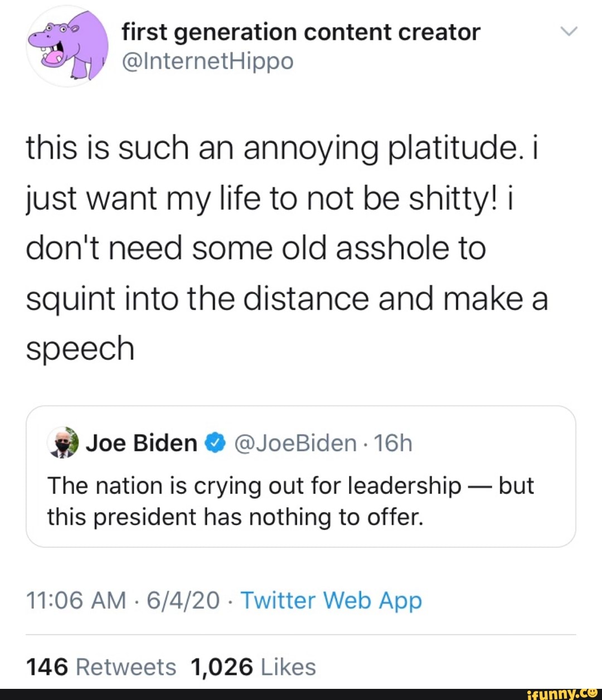Click the @InternetHippo handle
The image size is (602, 700).
207,61
